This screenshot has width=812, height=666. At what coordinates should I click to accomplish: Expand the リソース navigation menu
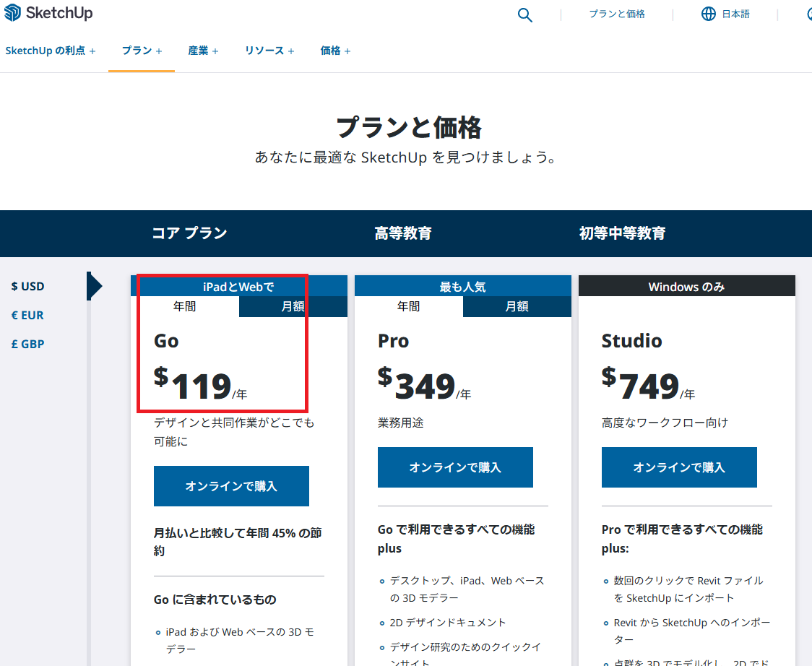[x=269, y=51]
